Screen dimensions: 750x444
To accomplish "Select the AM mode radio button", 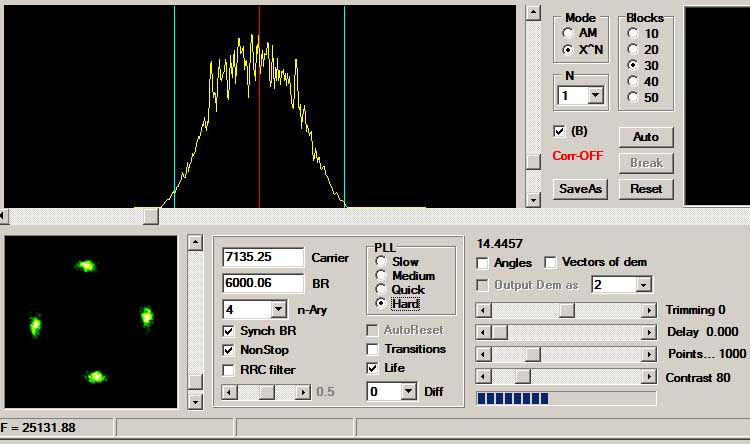I will click(568, 33).
